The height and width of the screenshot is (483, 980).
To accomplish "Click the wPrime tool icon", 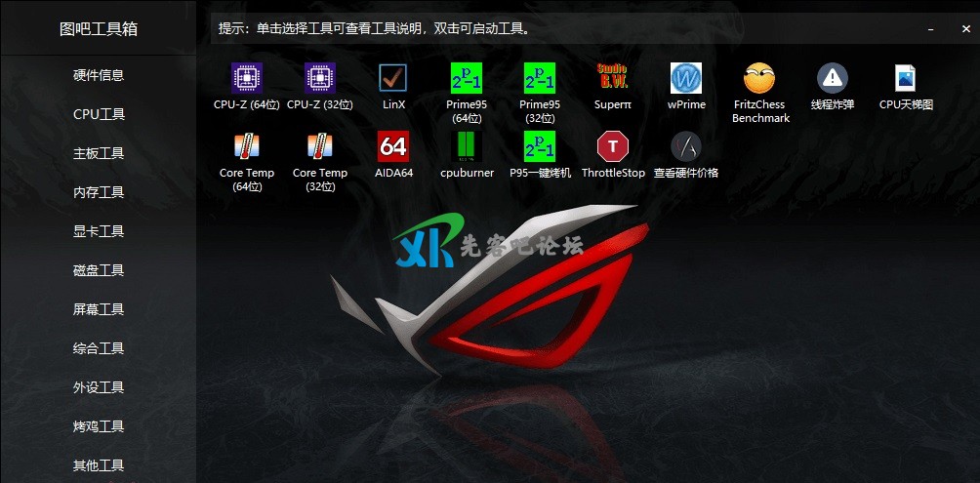I will pyautogui.click(x=686, y=78).
